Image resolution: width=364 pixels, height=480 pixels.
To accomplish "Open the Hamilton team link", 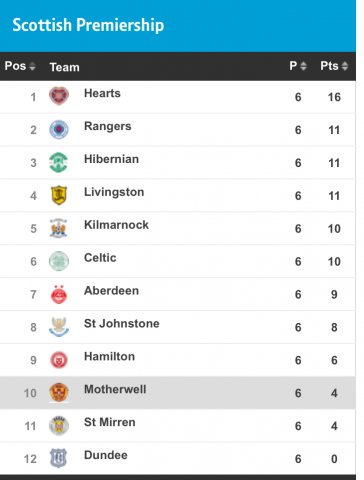I will pyautogui.click(x=110, y=356).
